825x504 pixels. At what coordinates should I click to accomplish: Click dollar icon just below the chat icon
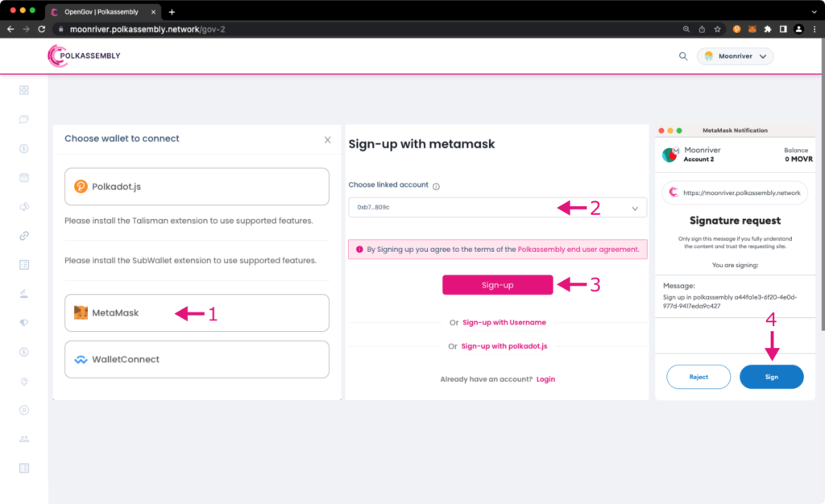point(23,149)
